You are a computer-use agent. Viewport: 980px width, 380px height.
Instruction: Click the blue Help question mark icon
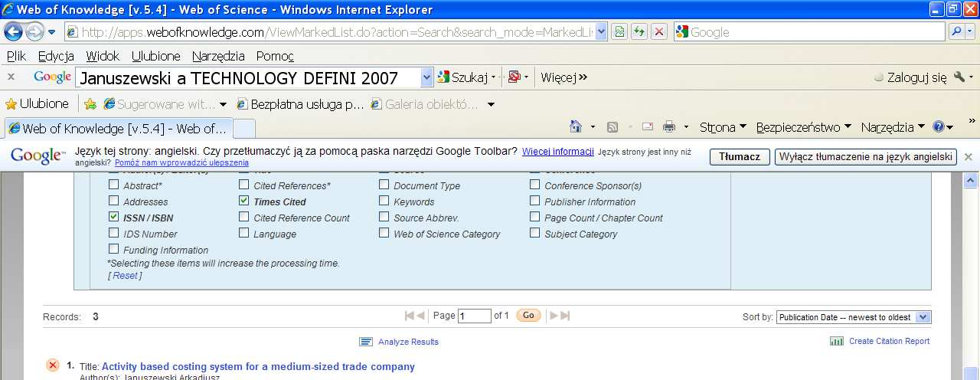pyautogui.click(x=939, y=127)
